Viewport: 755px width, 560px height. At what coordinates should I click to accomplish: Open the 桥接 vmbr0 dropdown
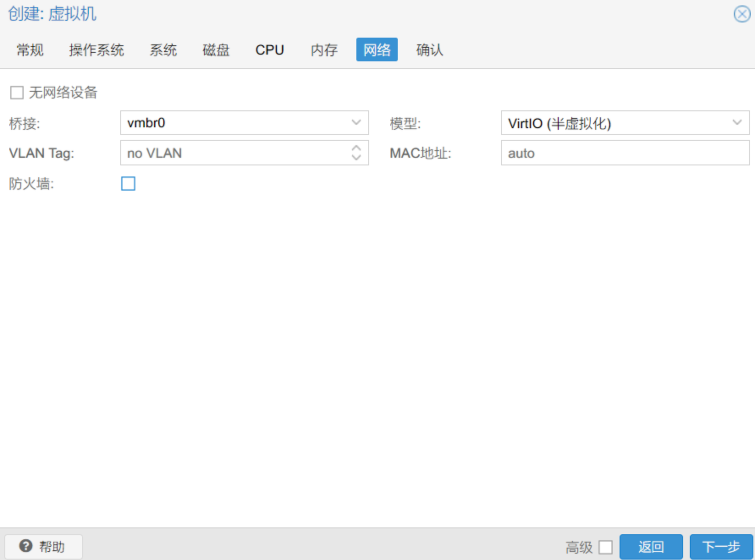click(356, 123)
